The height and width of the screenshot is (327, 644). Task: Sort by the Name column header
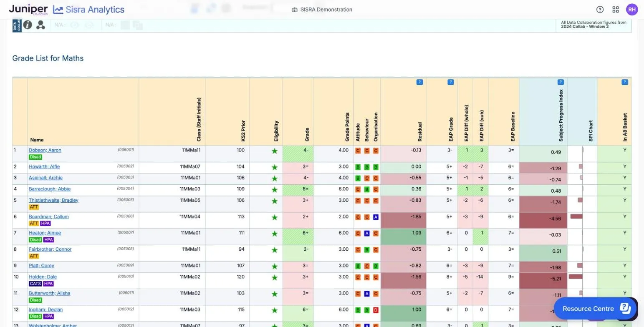click(37, 140)
